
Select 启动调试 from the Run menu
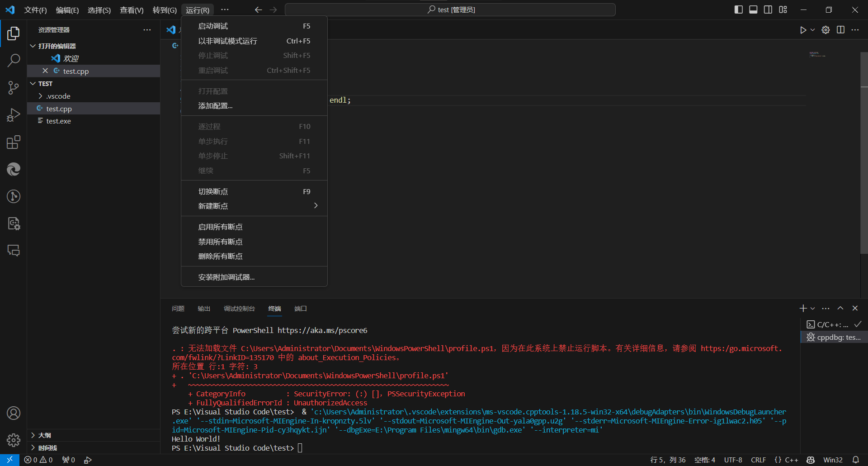point(213,26)
